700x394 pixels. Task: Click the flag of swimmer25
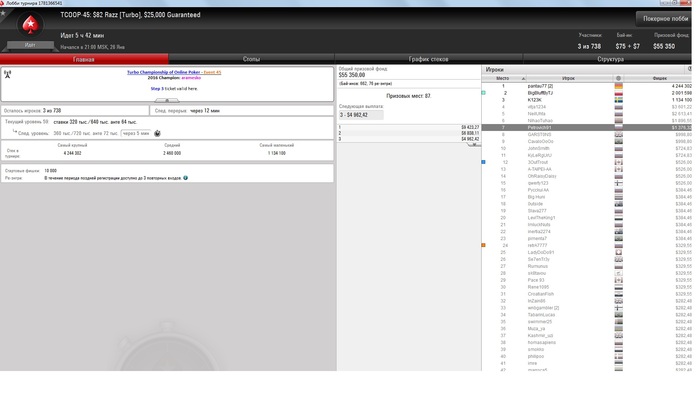[x=618, y=322]
